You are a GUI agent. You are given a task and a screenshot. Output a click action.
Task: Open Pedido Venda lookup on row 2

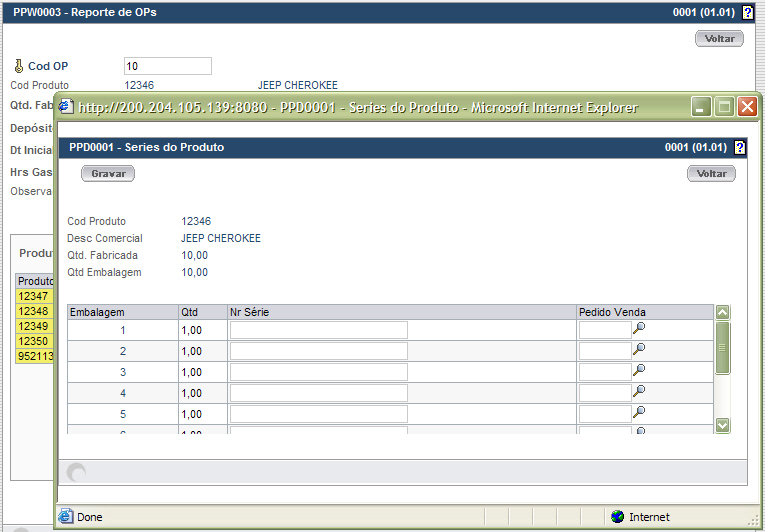(639, 349)
